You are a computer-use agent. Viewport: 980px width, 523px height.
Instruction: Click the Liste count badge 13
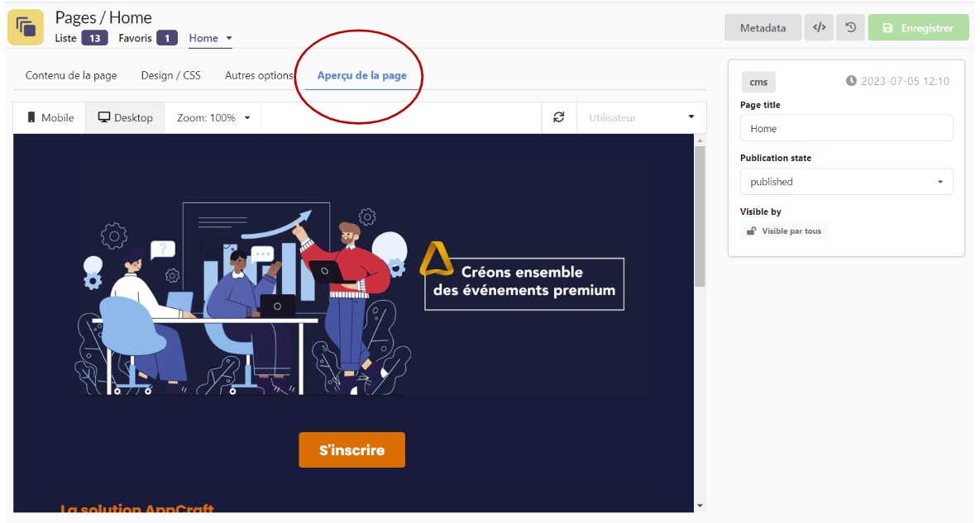[94, 38]
